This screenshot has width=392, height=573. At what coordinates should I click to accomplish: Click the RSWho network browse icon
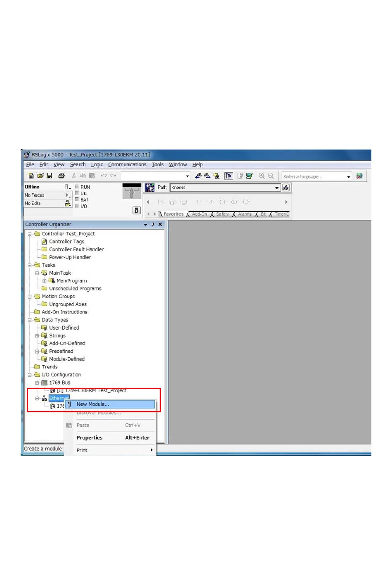click(x=286, y=188)
